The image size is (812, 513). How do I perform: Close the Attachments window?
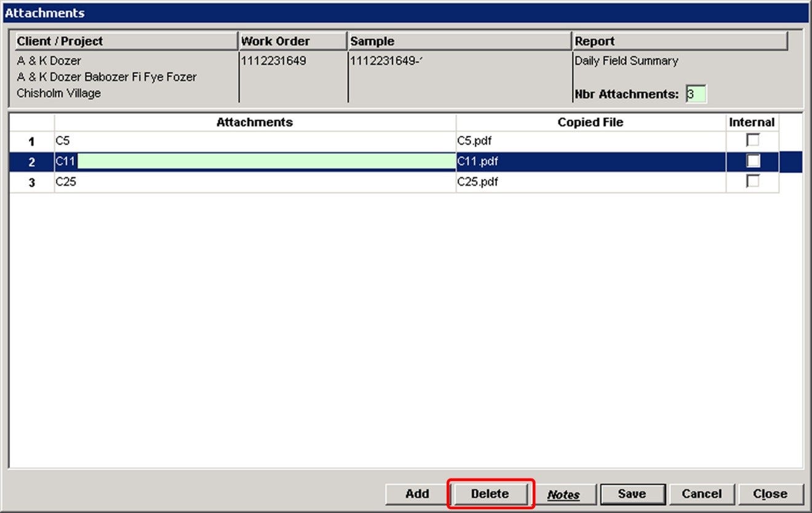point(770,494)
